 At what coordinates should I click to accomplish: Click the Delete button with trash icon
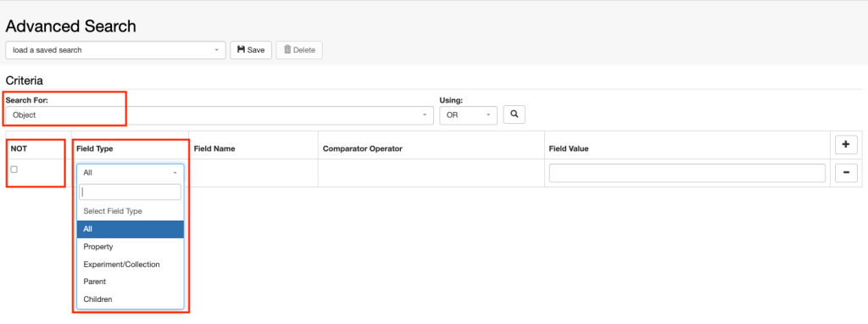[x=299, y=50]
